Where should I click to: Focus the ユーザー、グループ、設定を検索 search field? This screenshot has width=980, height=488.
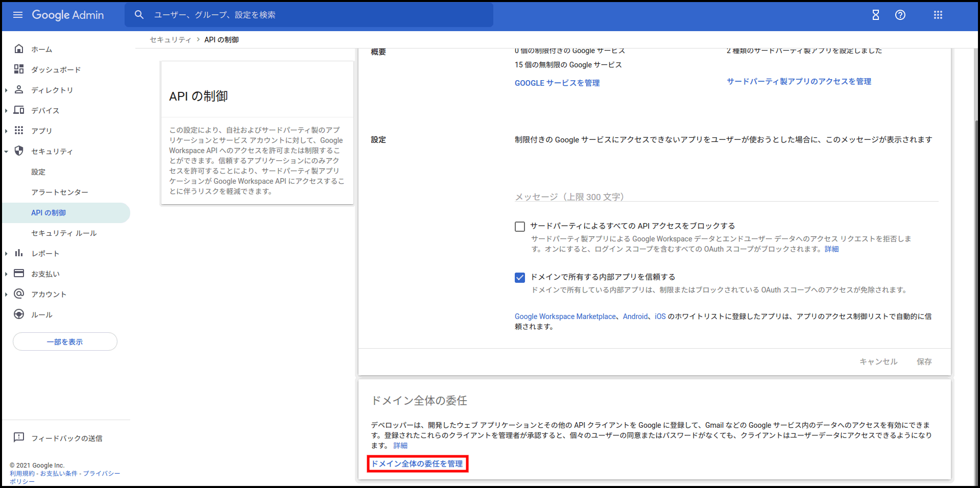click(308, 15)
